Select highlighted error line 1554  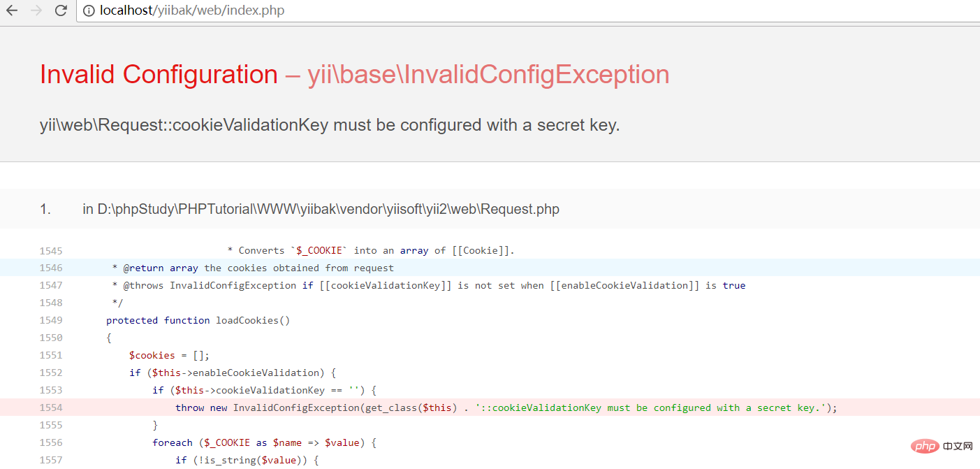pyautogui.click(x=506, y=407)
